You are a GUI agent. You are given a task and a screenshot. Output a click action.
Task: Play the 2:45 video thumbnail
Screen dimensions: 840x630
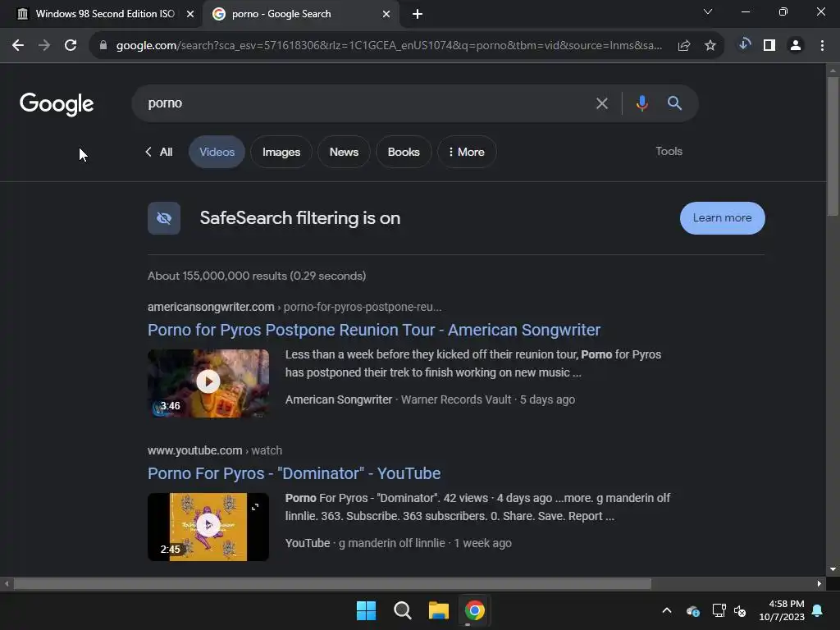pos(208,527)
